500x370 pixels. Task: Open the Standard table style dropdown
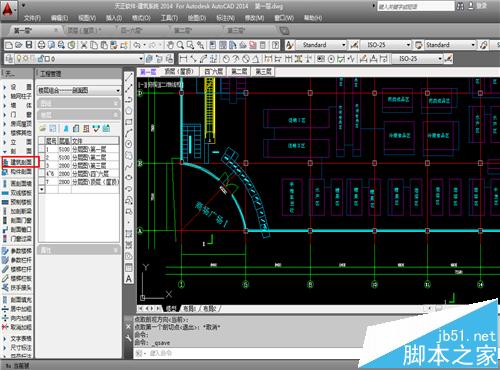coord(473,45)
